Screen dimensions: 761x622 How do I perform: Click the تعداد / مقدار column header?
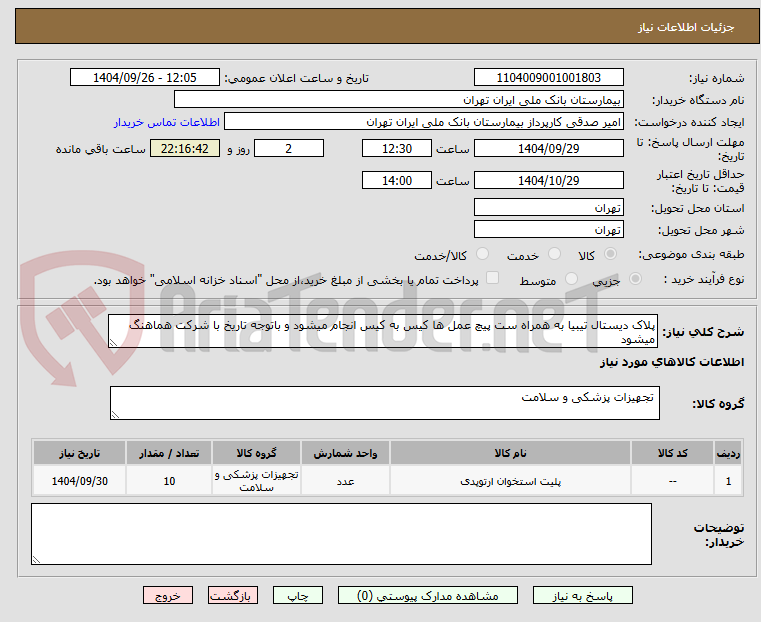(169, 453)
